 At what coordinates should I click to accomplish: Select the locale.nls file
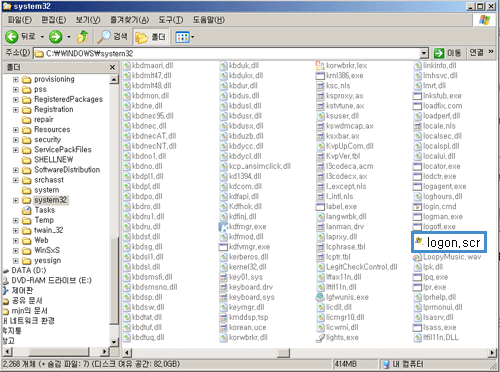439,126
